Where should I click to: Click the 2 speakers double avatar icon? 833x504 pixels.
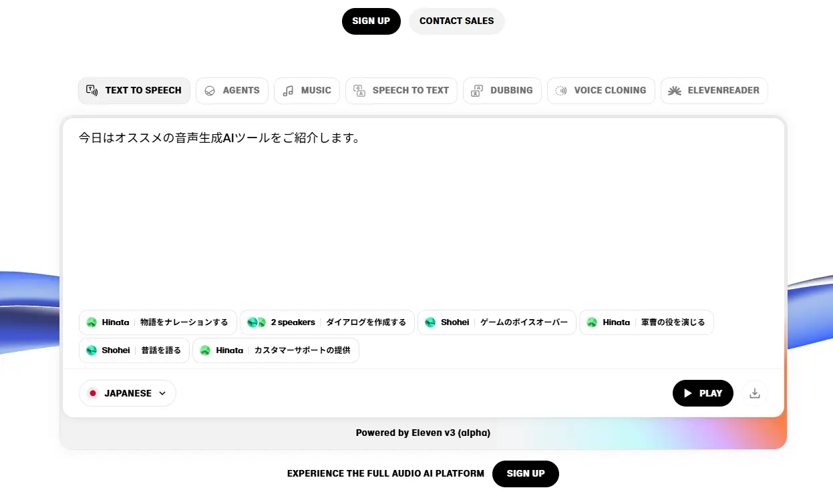[257, 322]
